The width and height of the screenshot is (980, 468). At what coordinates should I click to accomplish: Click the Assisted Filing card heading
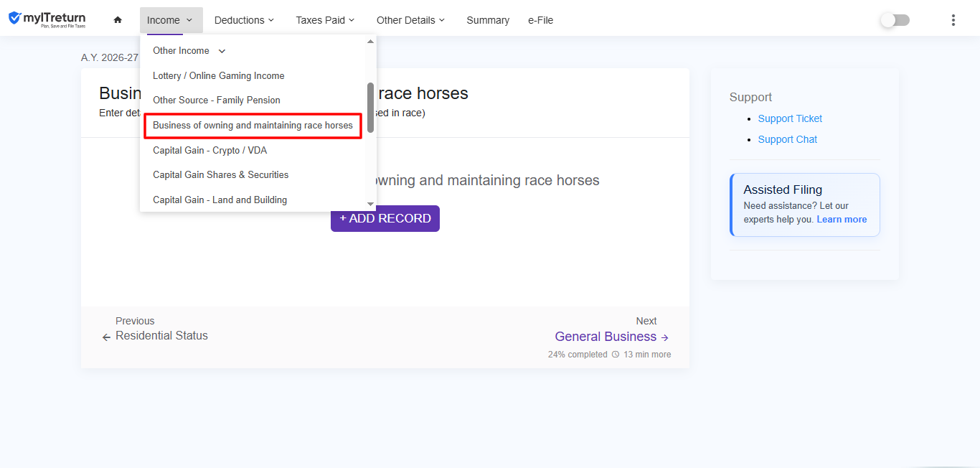point(783,189)
